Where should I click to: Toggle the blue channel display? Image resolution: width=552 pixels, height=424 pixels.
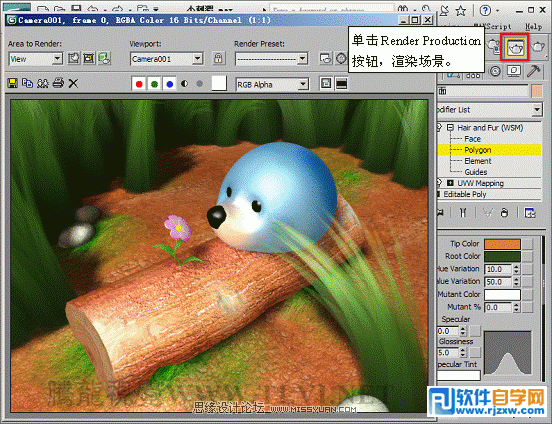pyautogui.click(x=170, y=84)
